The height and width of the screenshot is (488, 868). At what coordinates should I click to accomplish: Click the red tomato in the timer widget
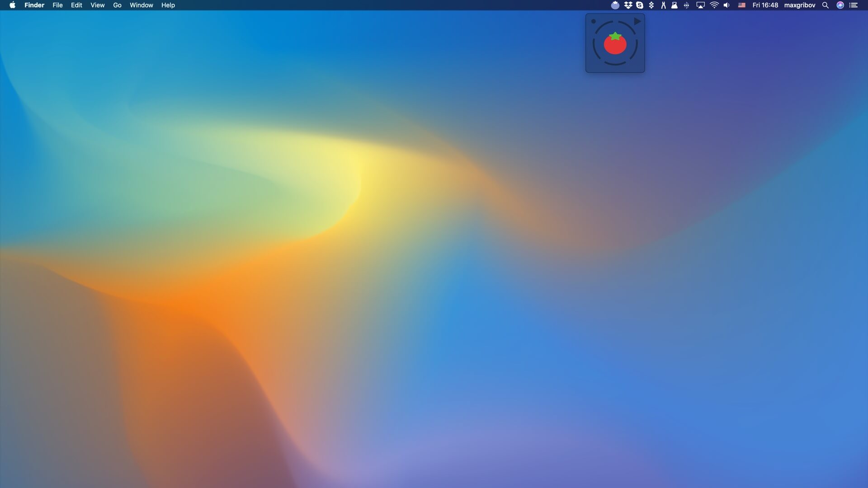[615, 43]
